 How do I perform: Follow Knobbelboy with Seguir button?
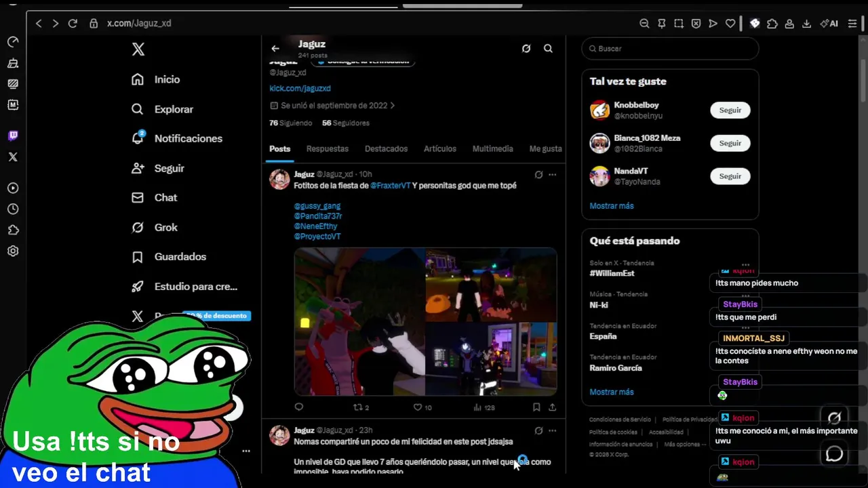(730, 110)
